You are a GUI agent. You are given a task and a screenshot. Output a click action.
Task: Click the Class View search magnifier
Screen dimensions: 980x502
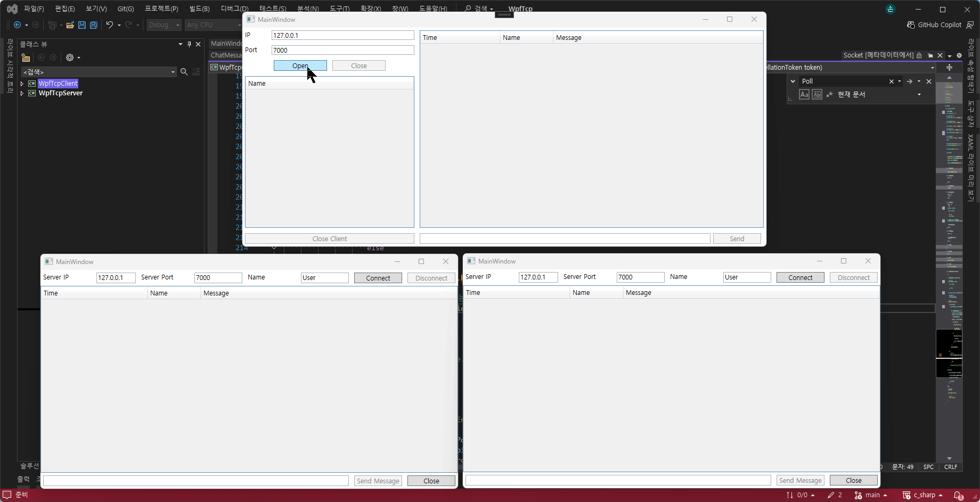(184, 72)
